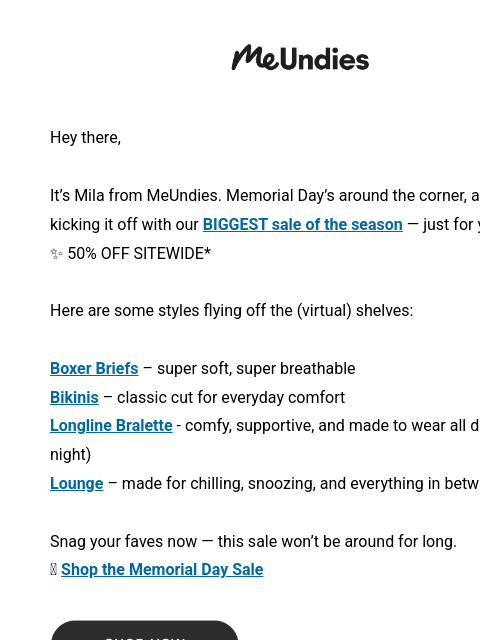Click the sparkle emoji before 50% OFF
This screenshot has height=640, width=480.
point(56,254)
